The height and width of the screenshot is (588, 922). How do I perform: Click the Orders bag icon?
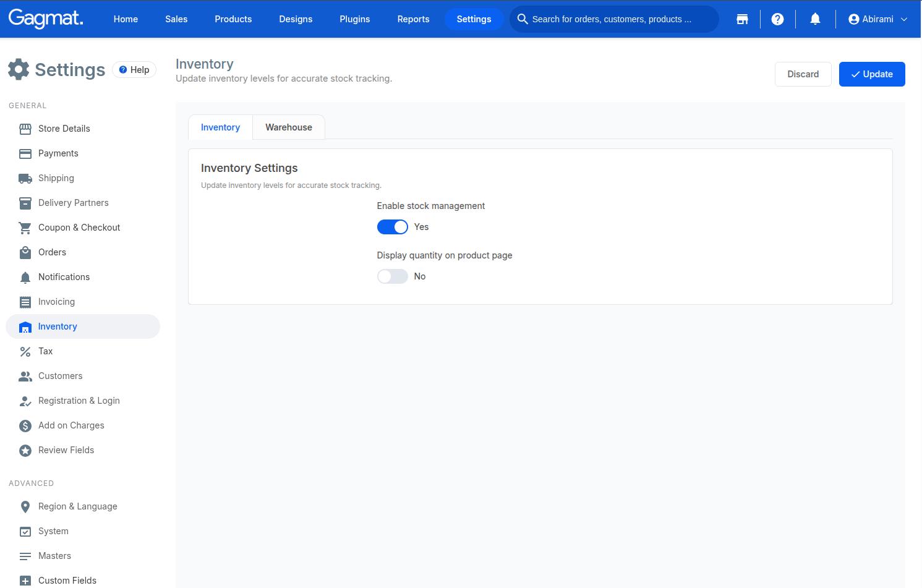25,252
